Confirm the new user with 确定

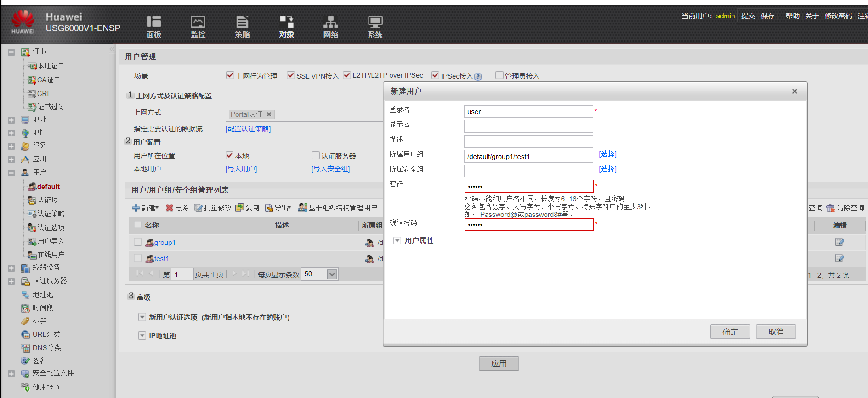point(730,332)
